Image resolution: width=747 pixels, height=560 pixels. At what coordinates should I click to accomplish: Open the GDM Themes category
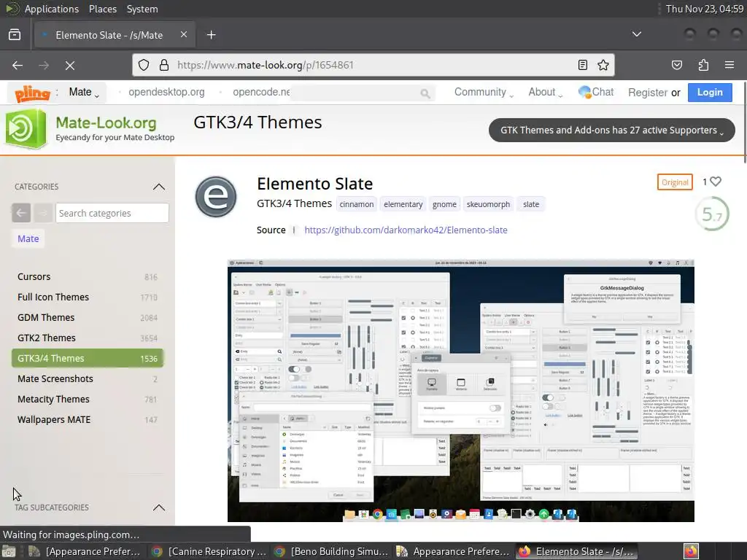(46, 318)
